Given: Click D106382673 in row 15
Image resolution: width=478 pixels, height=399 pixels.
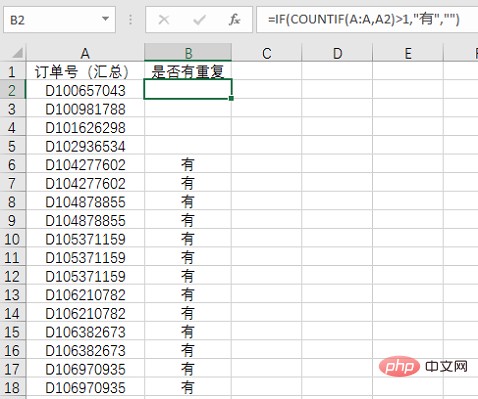Looking at the screenshot, I should point(85,332).
